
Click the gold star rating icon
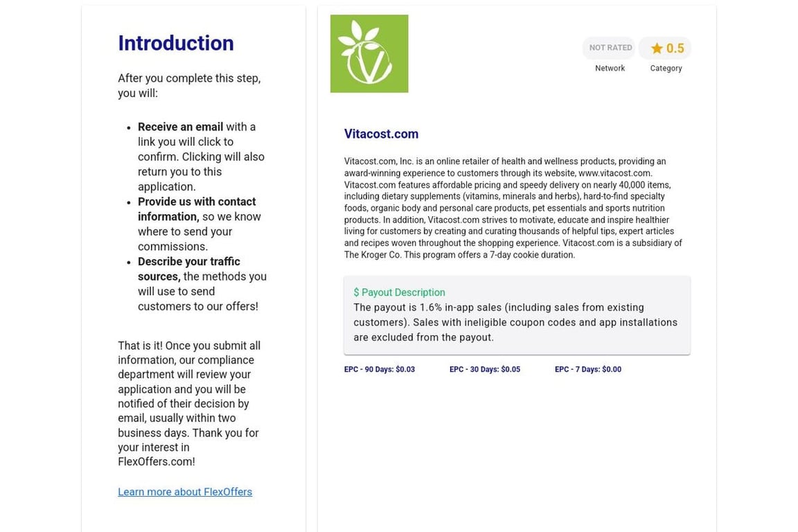point(657,48)
